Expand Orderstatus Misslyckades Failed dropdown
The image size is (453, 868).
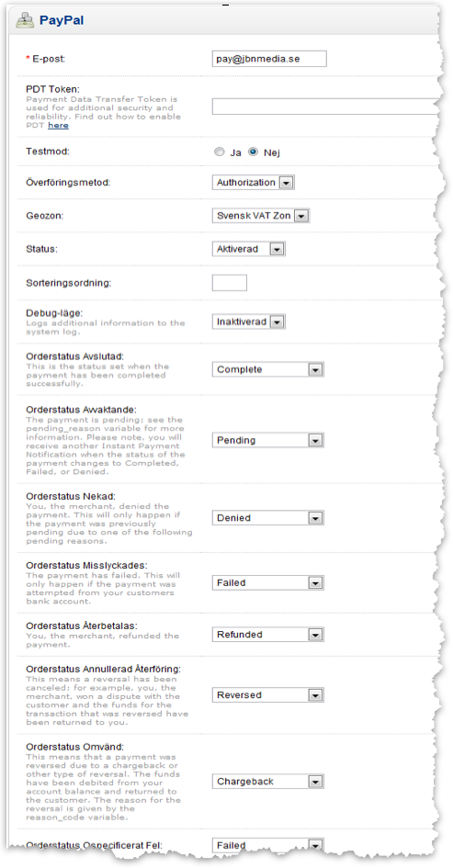(268, 582)
